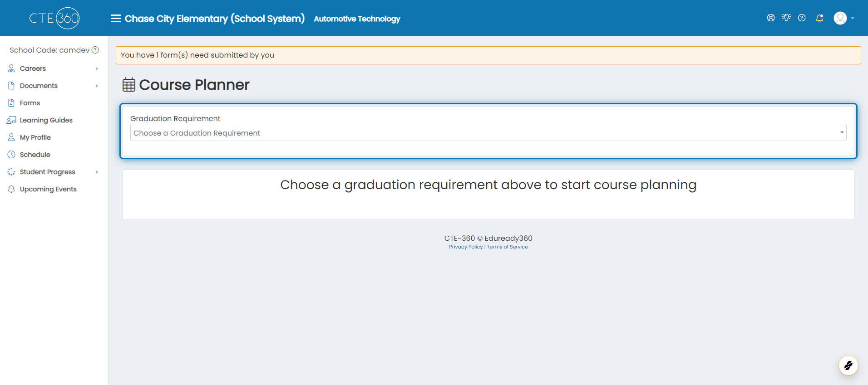868x385 pixels.
Task: Click the Course Planner calendar icon
Action: (129, 84)
